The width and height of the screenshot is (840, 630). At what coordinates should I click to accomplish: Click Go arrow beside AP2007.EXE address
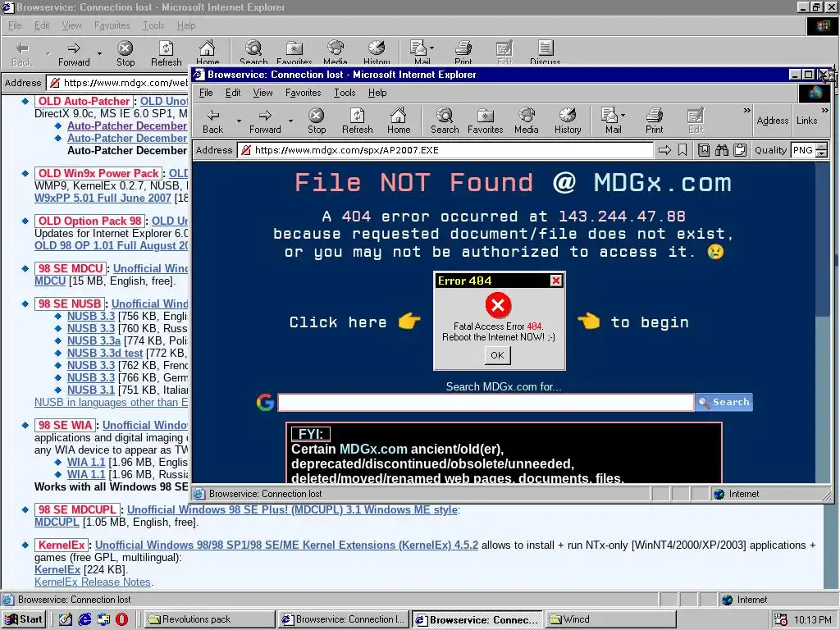(664, 151)
